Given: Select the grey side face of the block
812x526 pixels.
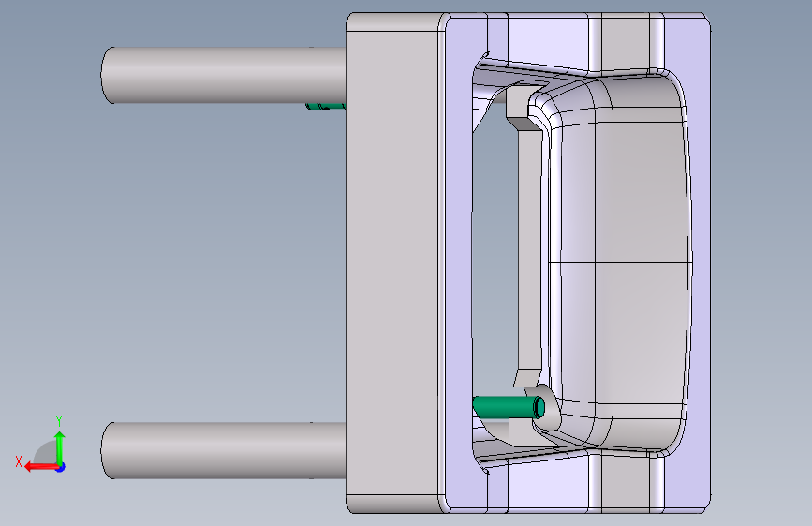Looking at the screenshot, I should [392, 263].
